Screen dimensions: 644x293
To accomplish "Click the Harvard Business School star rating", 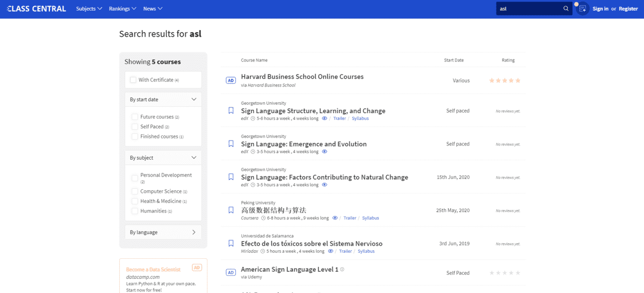I will pyautogui.click(x=505, y=81).
